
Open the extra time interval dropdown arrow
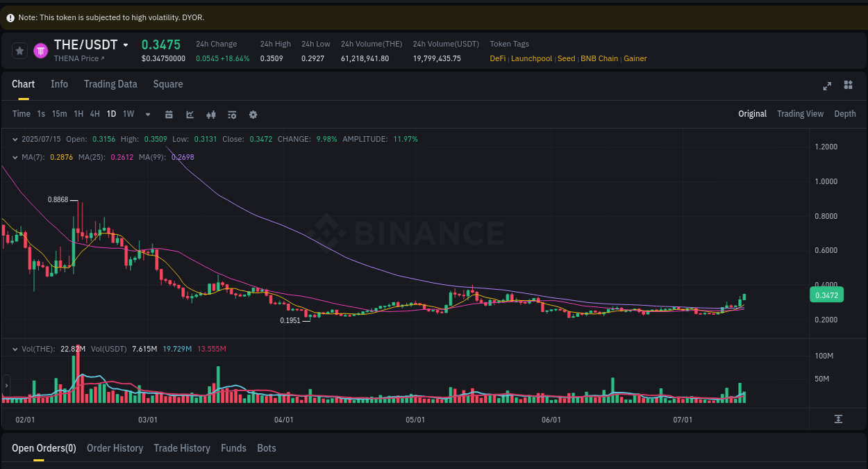(147, 114)
